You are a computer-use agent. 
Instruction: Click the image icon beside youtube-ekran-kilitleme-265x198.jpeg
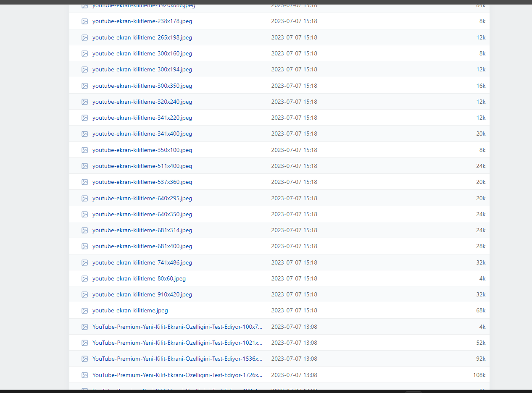tap(84, 37)
